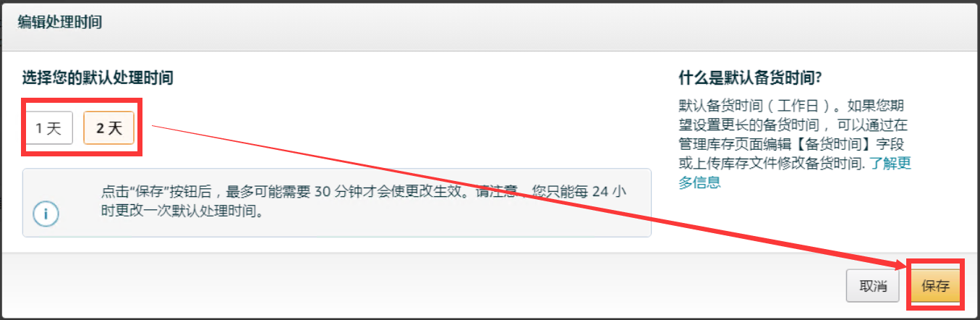Save the edited processing time
Image resolution: width=980 pixels, height=320 pixels.
[935, 286]
